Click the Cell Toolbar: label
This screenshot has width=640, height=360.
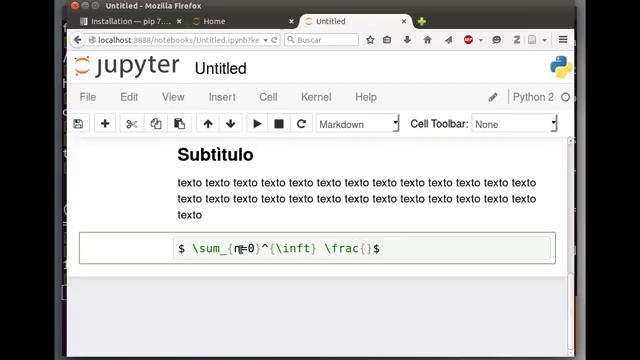click(439, 124)
